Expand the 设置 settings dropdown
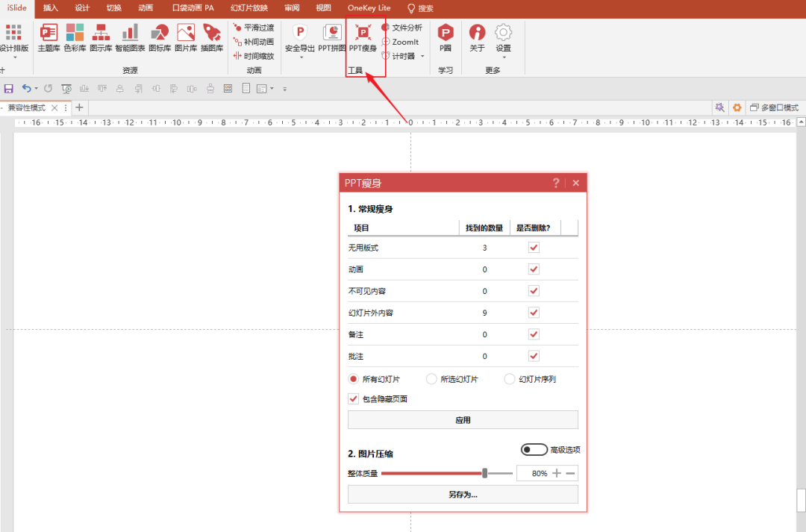806x532 pixels. 503,57
